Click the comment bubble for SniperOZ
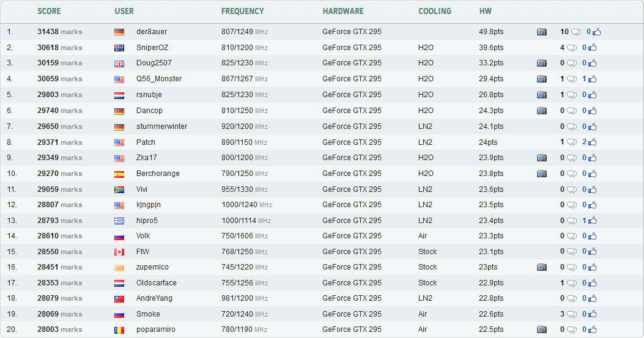 coord(571,48)
